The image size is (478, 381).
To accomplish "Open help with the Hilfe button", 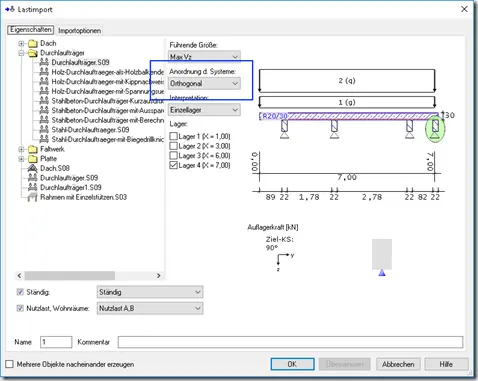I will point(446,364).
